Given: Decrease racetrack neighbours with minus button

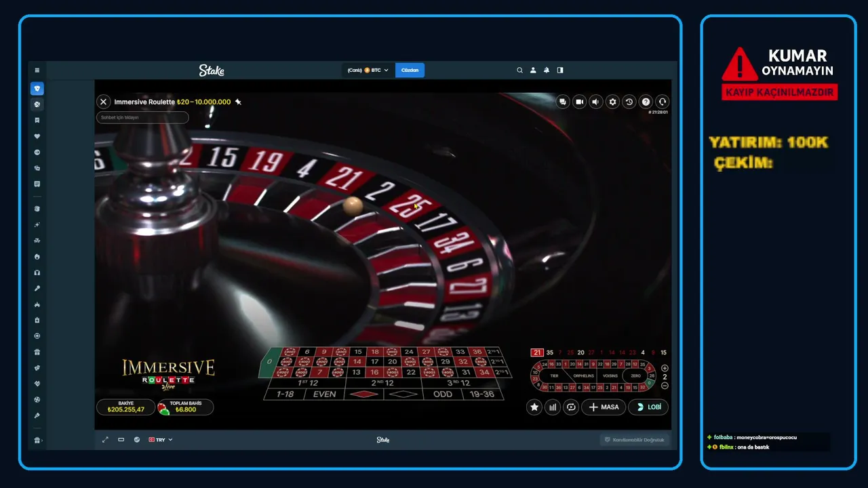Looking at the screenshot, I should click(x=665, y=386).
